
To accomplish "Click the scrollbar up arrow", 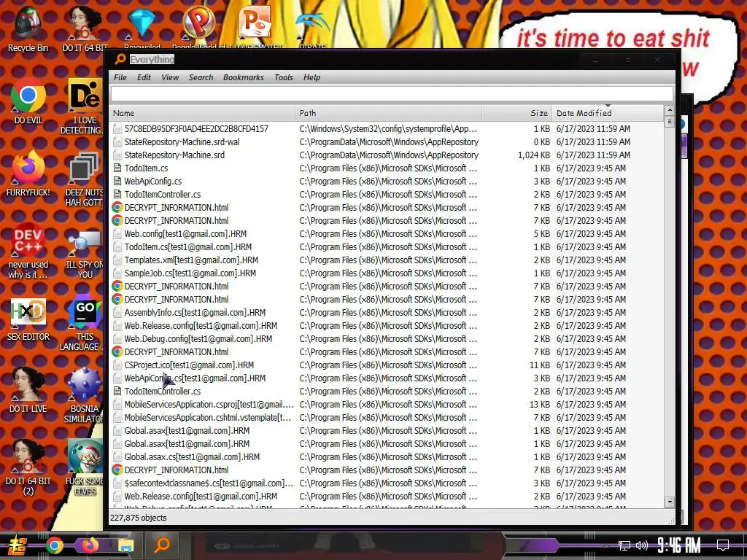I will pyautogui.click(x=670, y=110).
